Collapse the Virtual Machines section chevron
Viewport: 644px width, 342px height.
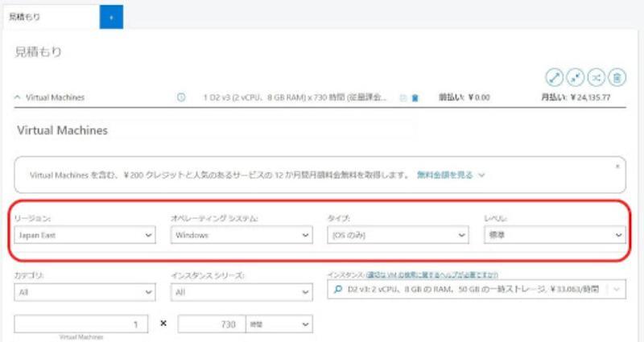(18, 97)
